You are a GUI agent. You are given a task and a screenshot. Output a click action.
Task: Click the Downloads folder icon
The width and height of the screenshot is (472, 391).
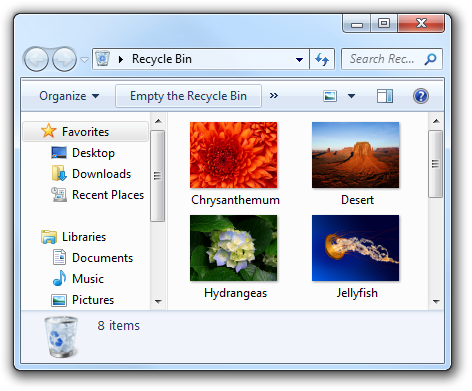click(x=59, y=173)
